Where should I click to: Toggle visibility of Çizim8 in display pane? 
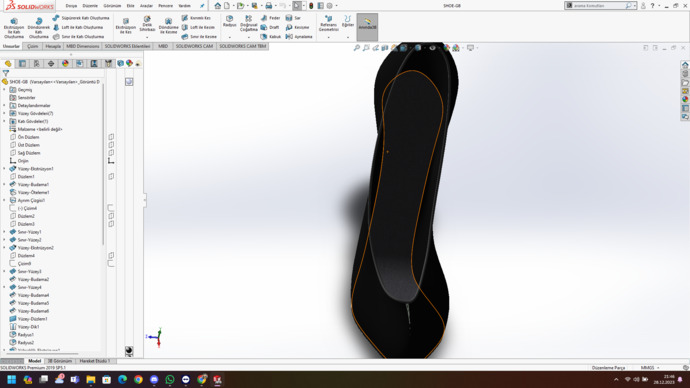tap(111, 264)
